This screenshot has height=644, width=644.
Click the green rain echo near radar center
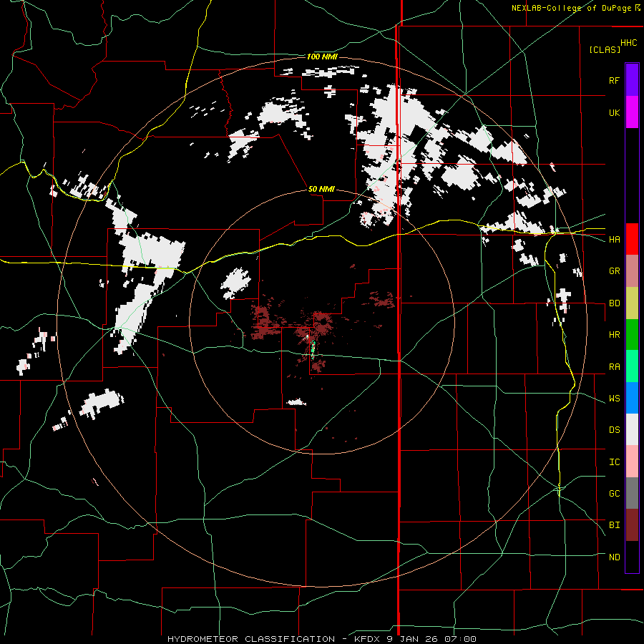pos(312,348)
